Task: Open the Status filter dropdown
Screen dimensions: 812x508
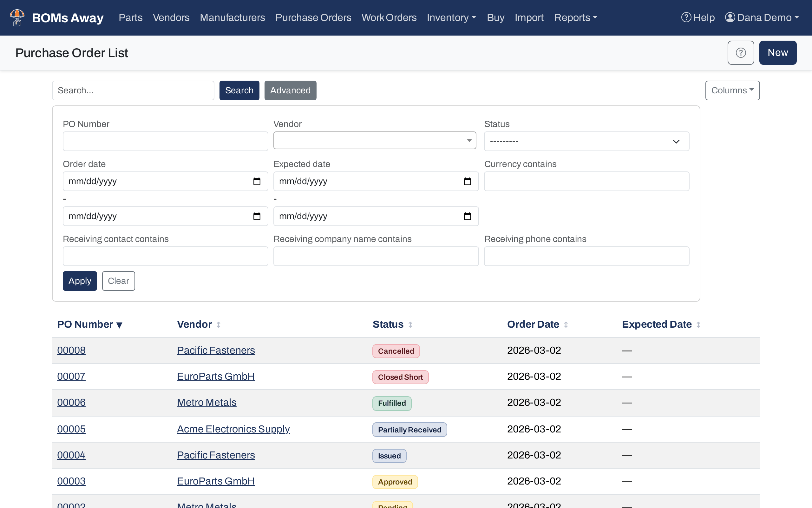Action: coord(586,142)
